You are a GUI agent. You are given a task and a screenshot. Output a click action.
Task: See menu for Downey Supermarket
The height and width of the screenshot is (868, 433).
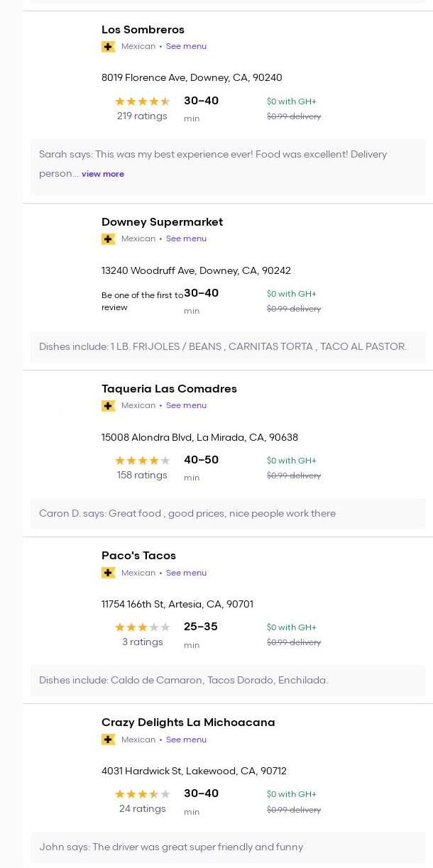pyautogui.click(x=186, y=239)
